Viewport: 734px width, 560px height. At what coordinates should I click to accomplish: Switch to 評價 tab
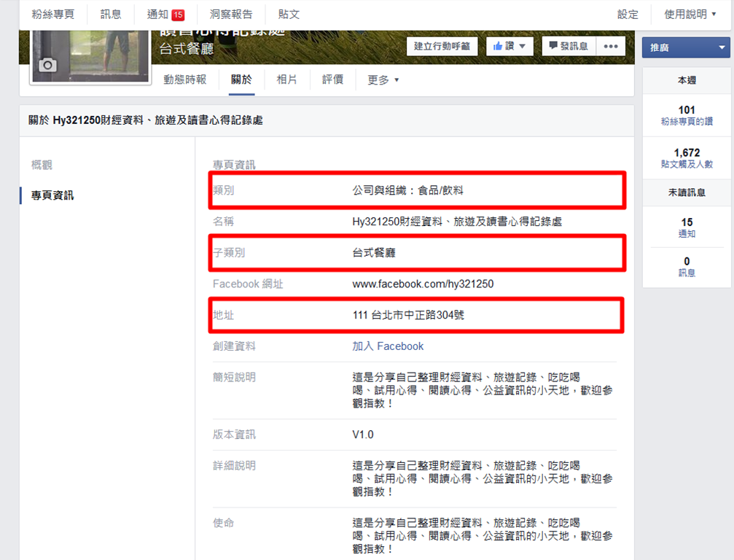[x=333, y=79]
